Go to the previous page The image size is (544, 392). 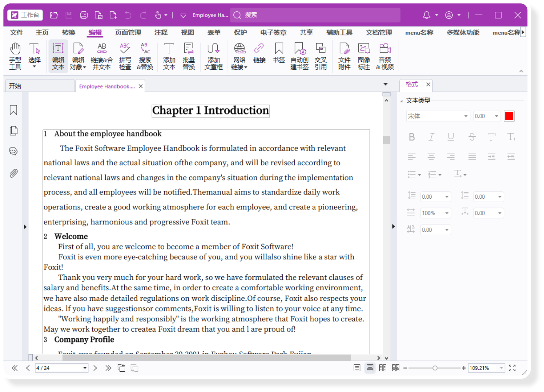point(28,368)
